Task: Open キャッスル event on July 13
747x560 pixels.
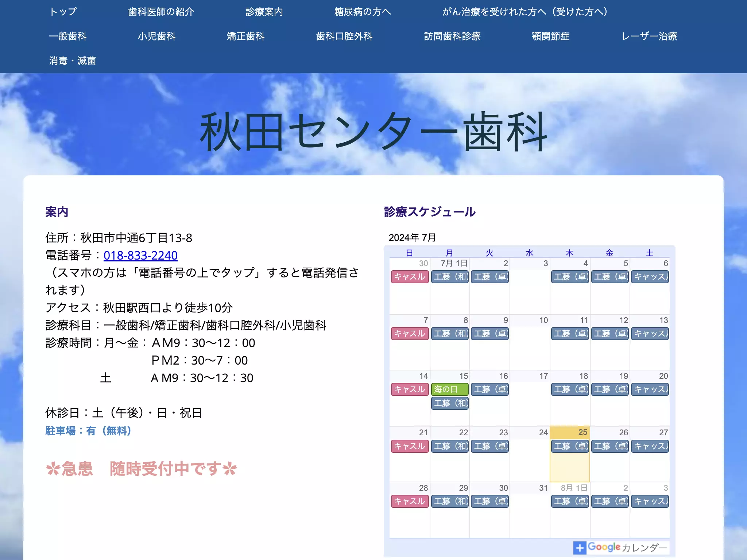Action: [650, 334]
